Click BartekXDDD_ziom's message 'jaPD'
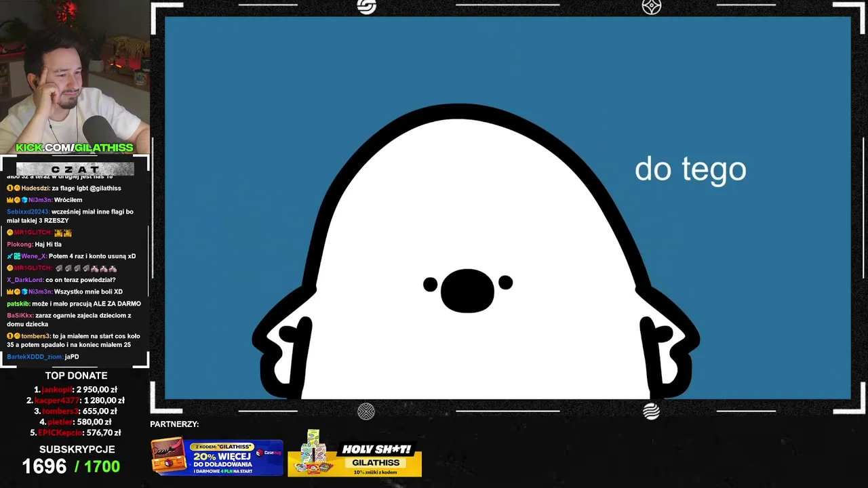The image size is (868, 488). [43, 357]
